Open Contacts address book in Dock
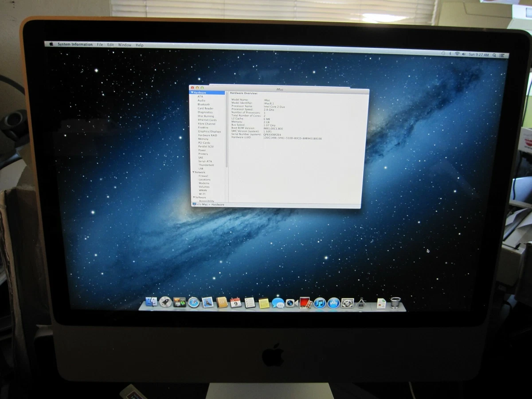 [x=222, y=302]
